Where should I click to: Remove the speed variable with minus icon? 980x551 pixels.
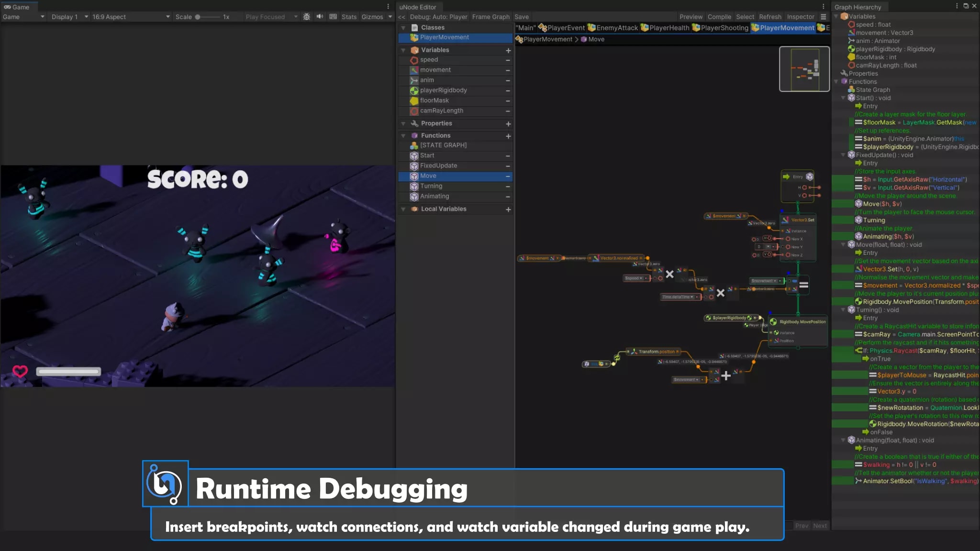(508, 60)
